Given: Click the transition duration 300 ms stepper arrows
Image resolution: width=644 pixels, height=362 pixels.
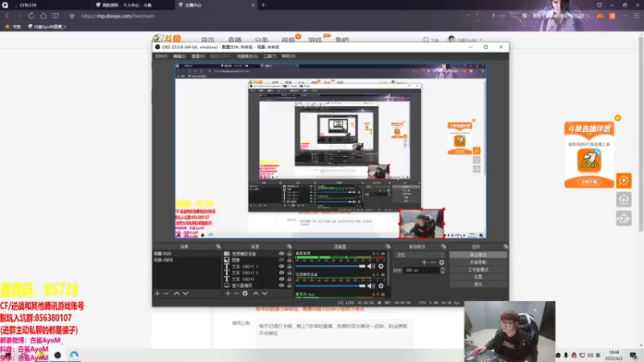Looking at the screenshot, I should [442, 270].
